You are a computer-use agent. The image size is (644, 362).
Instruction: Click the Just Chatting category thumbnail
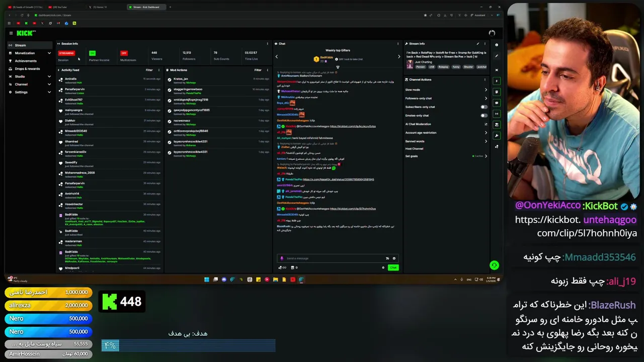click(410, 64)
